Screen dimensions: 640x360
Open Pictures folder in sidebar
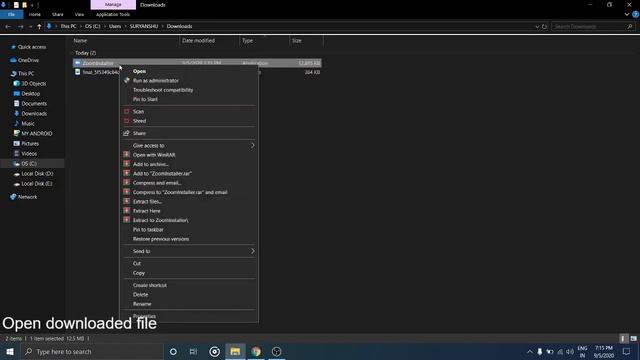click(30, 144)
